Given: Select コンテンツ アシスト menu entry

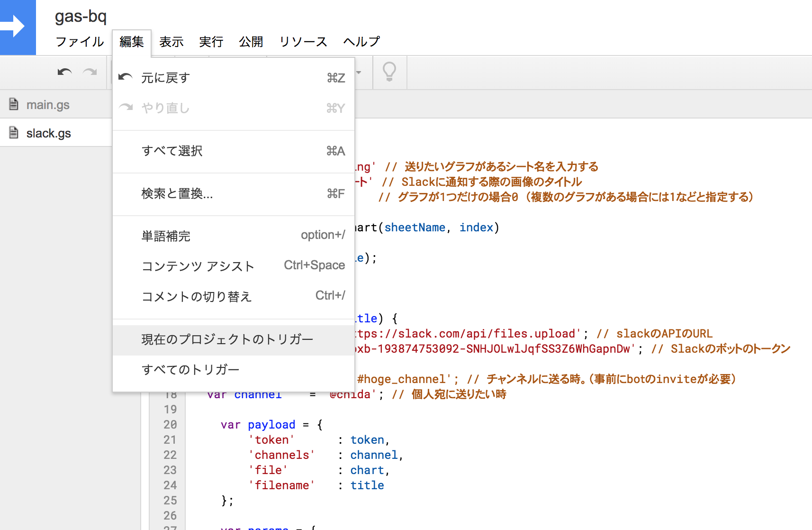Looking at the screenshot, I should click(x=234, y=266).
